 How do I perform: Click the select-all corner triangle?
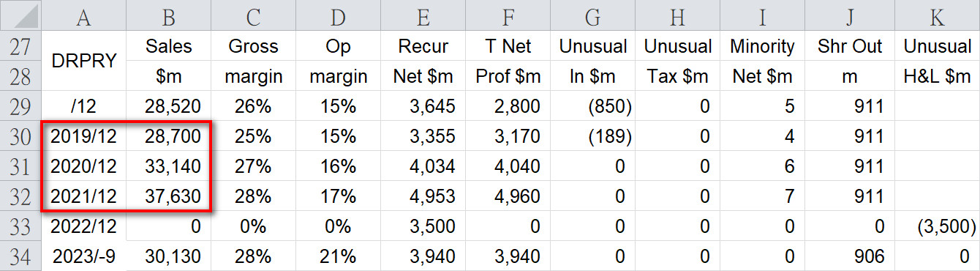pyautogui.click(x=20, y=15)
